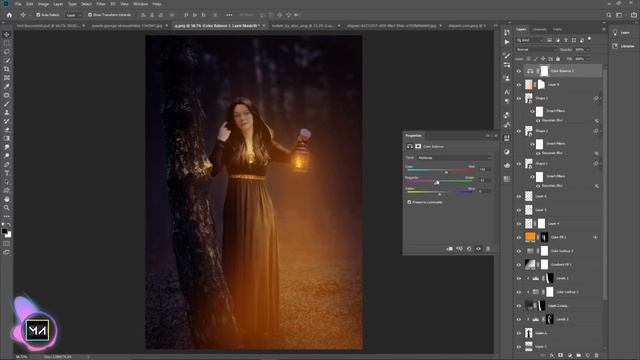
Task: Select the Crop tool
Action: click(x=7, y=69)
